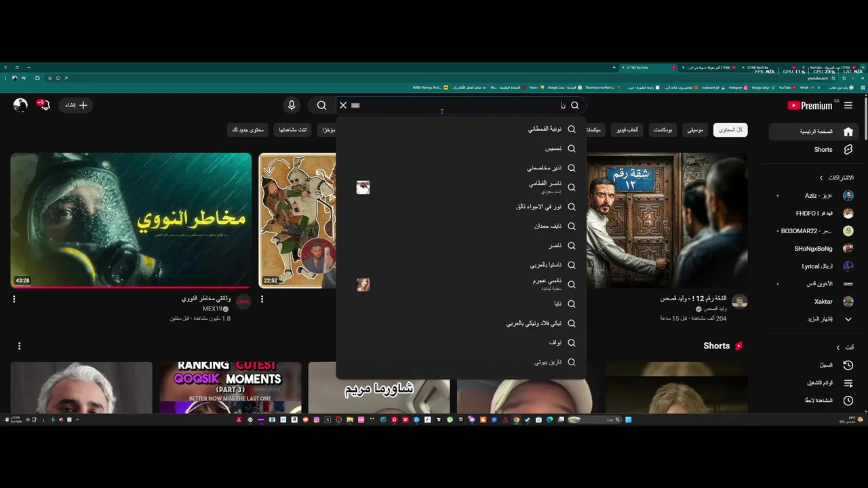Open options menu for مخاطر النووي video

14,299
